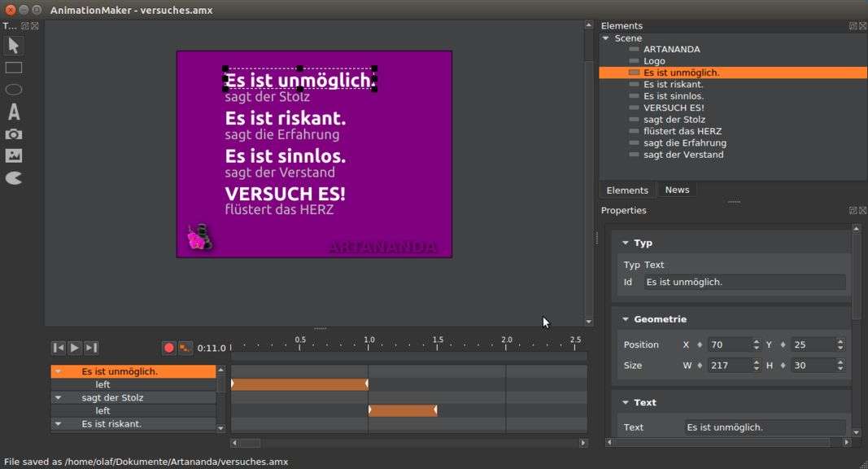Pick the rectangle drawing tool
The height and width of the screenshot is (469, 868).
coord(13,68)
